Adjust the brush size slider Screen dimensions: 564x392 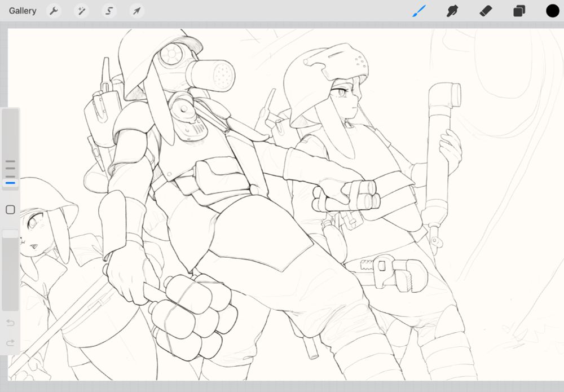(x=10, y=148)
